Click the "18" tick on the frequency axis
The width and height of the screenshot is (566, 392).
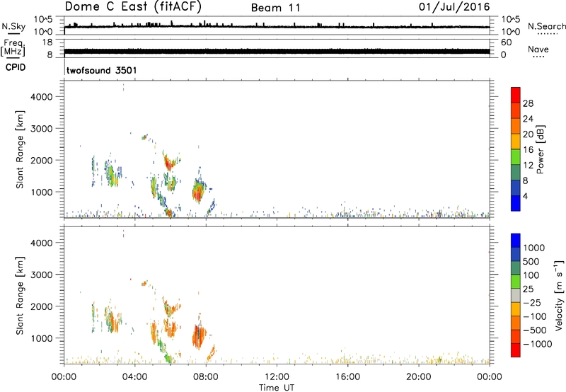coord(47,42)
